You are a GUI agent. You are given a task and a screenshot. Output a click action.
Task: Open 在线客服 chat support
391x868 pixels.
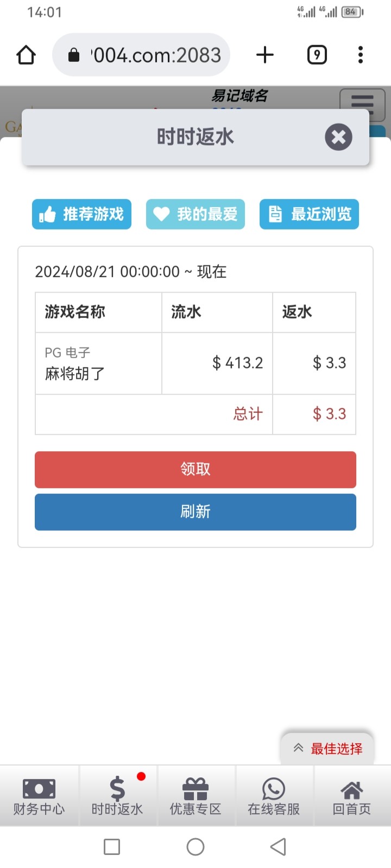pyautogui.click(x=274, y=796)
